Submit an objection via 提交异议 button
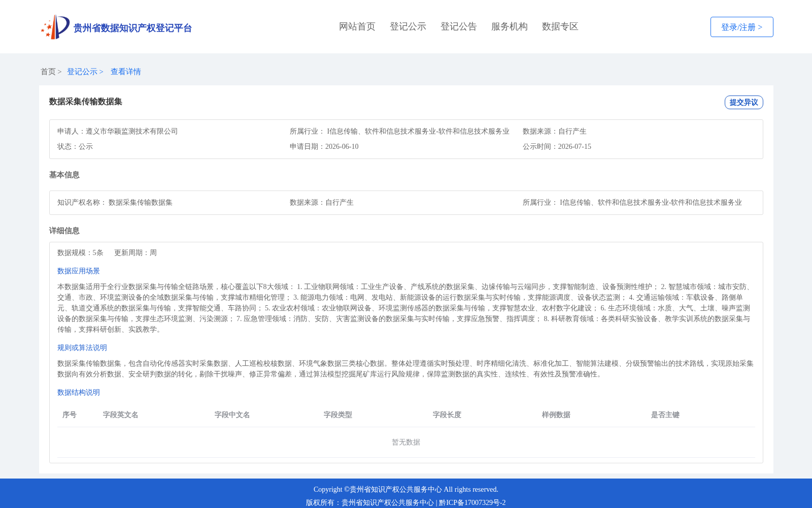Screen dimensions: 812x508 click(744, 102)
